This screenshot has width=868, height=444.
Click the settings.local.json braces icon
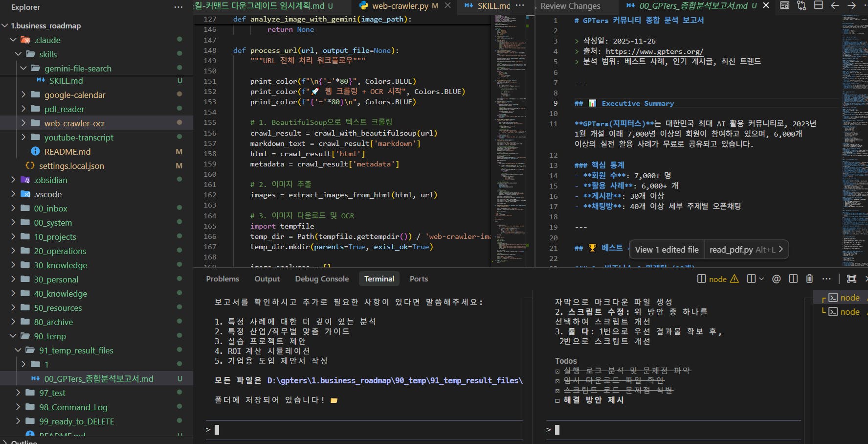pyautogui.click(x=30, y=166)
